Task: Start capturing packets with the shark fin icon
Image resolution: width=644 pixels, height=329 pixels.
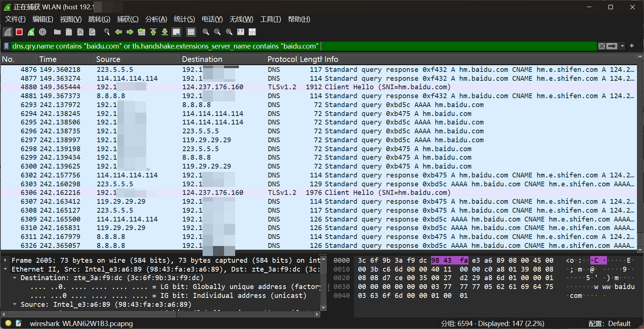Action: point(8,32)
